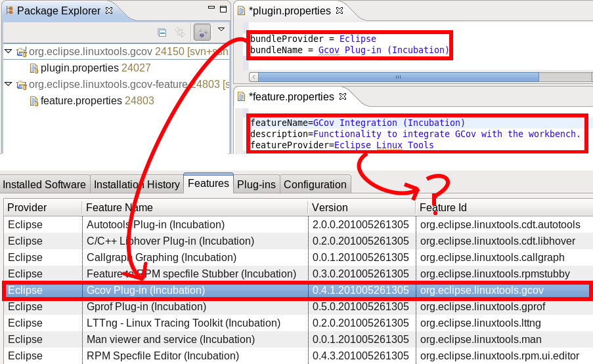Click feature id org.eclipse.linuxtools.rpm.ui.editor

[500, 355]
